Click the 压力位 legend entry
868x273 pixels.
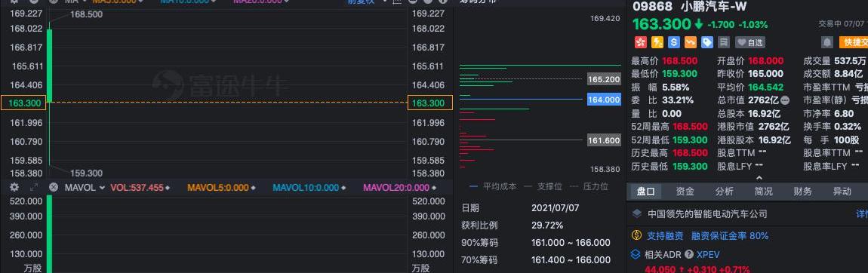(x=589, y=187)
